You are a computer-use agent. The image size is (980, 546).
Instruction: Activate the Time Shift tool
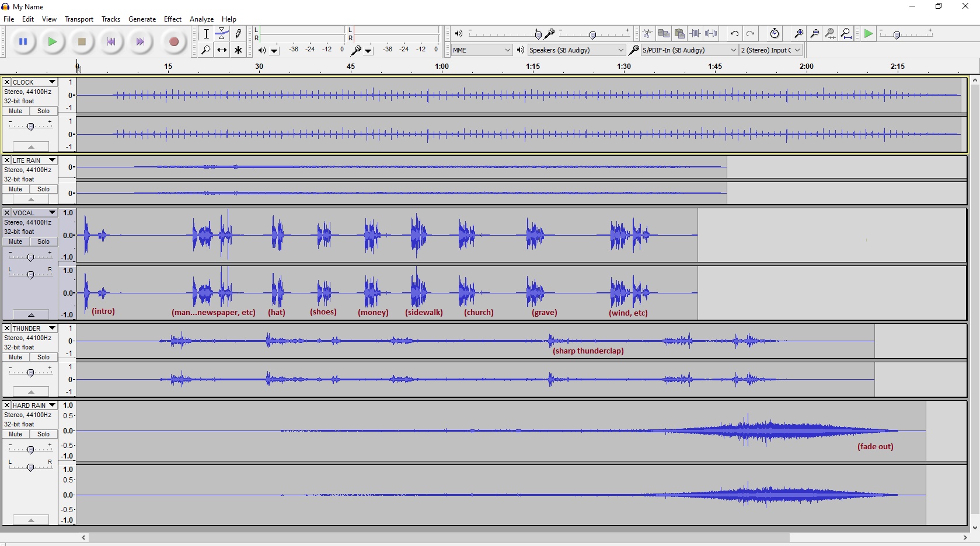[x=222, y=51]
